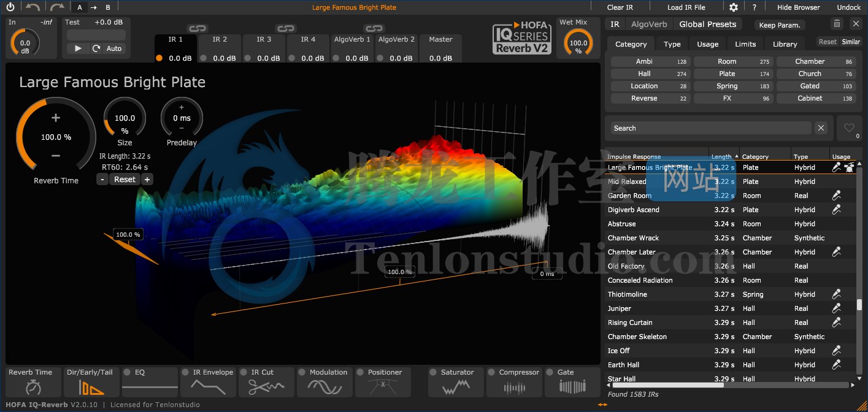Play the test signal

[78, 48]
